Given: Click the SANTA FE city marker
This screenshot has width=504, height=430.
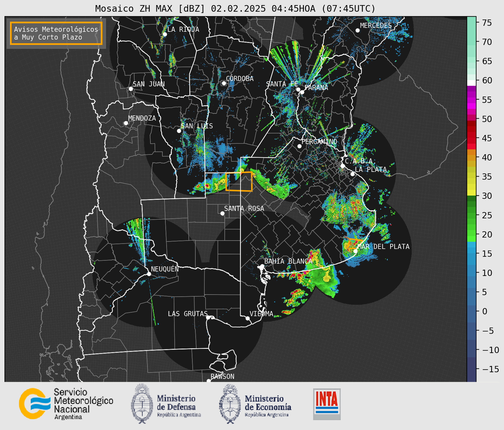Looking at the screenshot, I should pos(298,89).
